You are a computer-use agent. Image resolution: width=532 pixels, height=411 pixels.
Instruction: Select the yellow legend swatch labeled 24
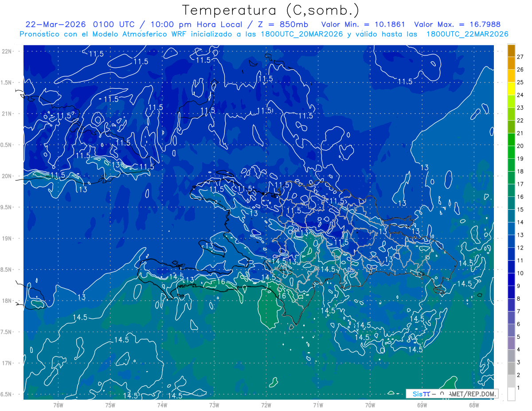click(x=511, y=89)
